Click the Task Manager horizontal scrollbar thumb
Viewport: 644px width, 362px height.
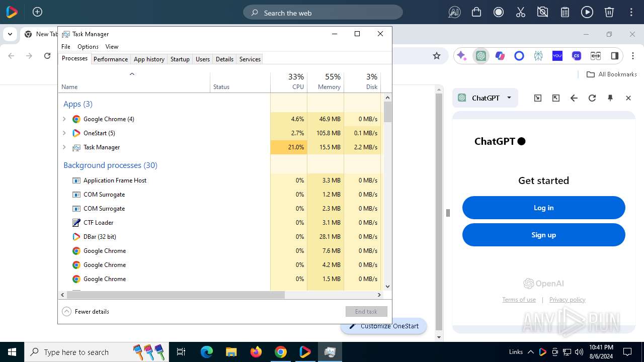[176, 295]
